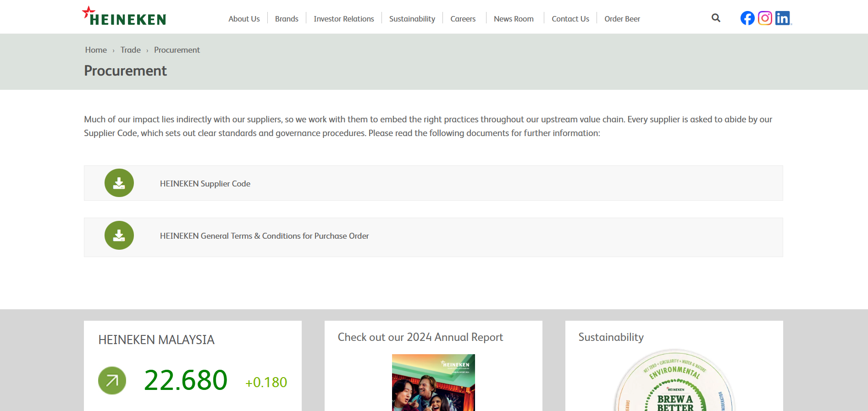
Task: Click the Heineken logo in header
Action: point(124,16)
